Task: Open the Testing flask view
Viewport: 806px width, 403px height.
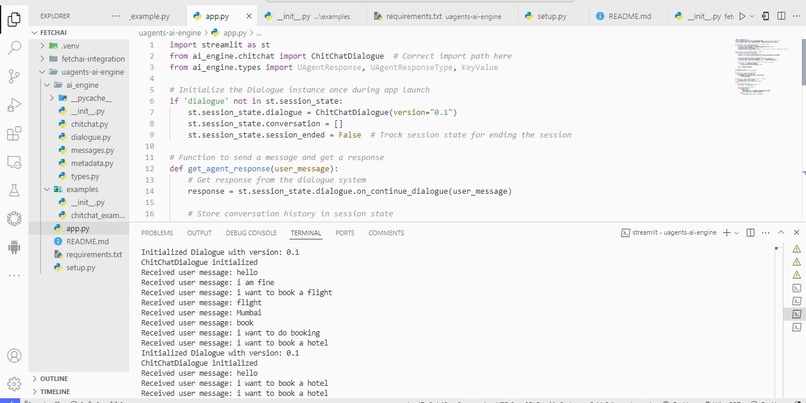Action: [14, 191]
